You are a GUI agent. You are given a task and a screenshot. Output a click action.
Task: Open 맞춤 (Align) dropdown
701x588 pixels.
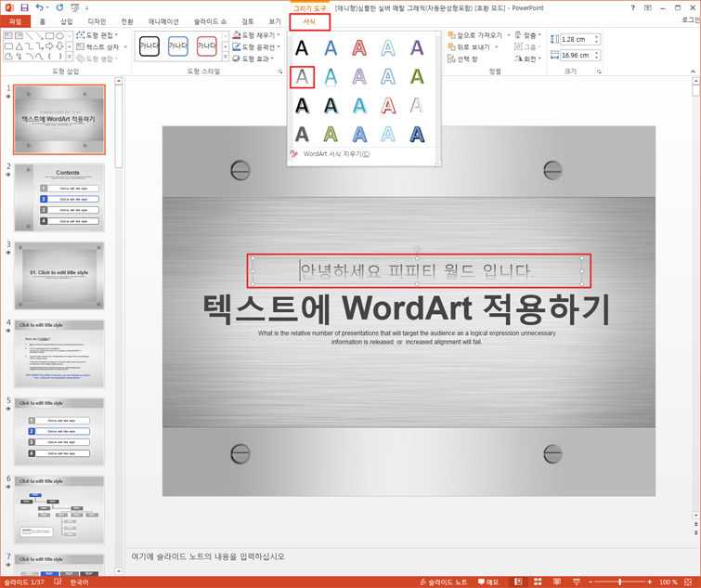point(528,35)
